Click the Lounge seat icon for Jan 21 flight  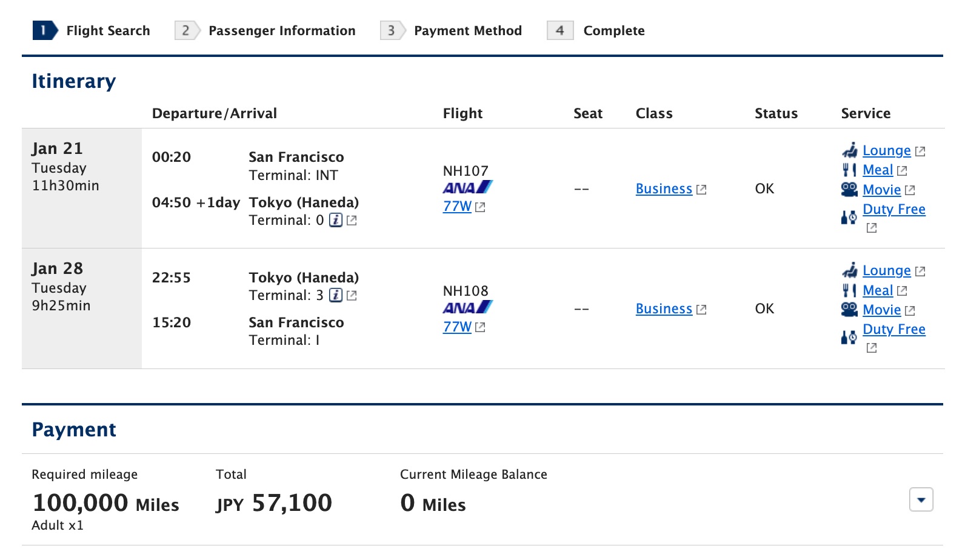[x=850, y=150]
